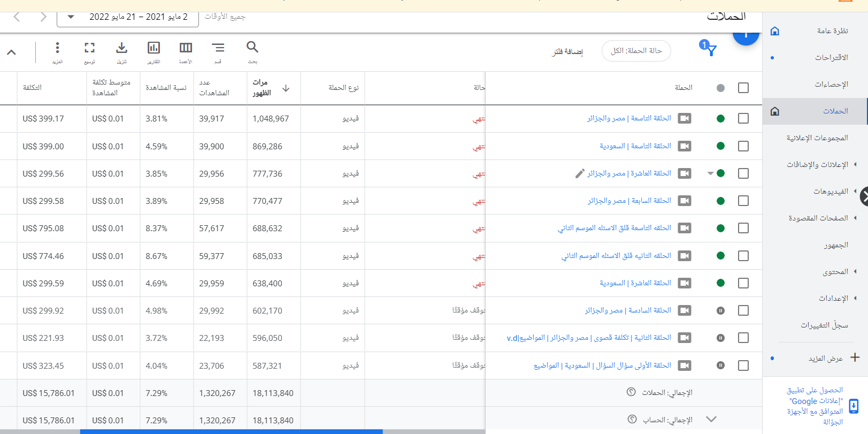Open the segment (قسم) toolbar icon
Viewport: 868px width, 434px height.
click(x=218, y=48)
